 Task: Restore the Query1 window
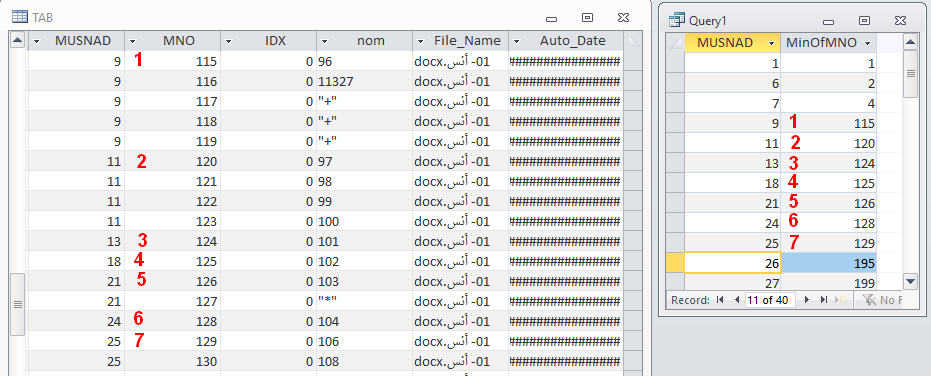[x=864, y=20]
